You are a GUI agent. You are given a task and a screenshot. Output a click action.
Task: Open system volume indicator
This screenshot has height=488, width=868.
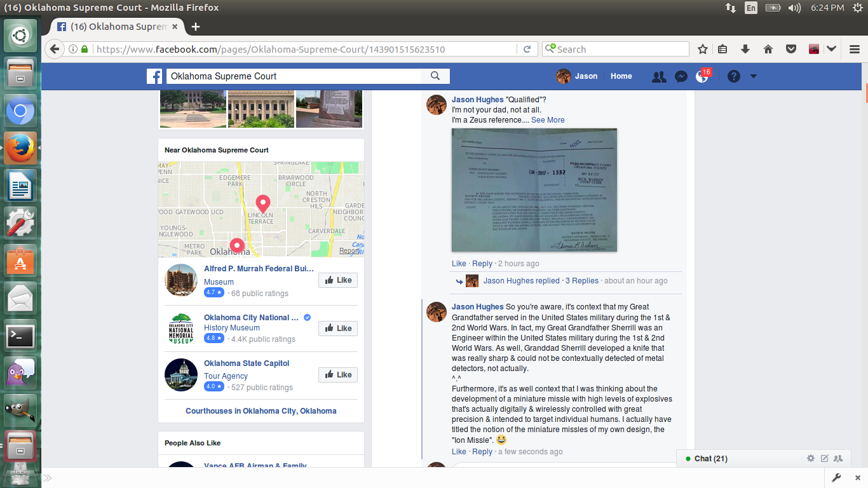coord(794,8)
